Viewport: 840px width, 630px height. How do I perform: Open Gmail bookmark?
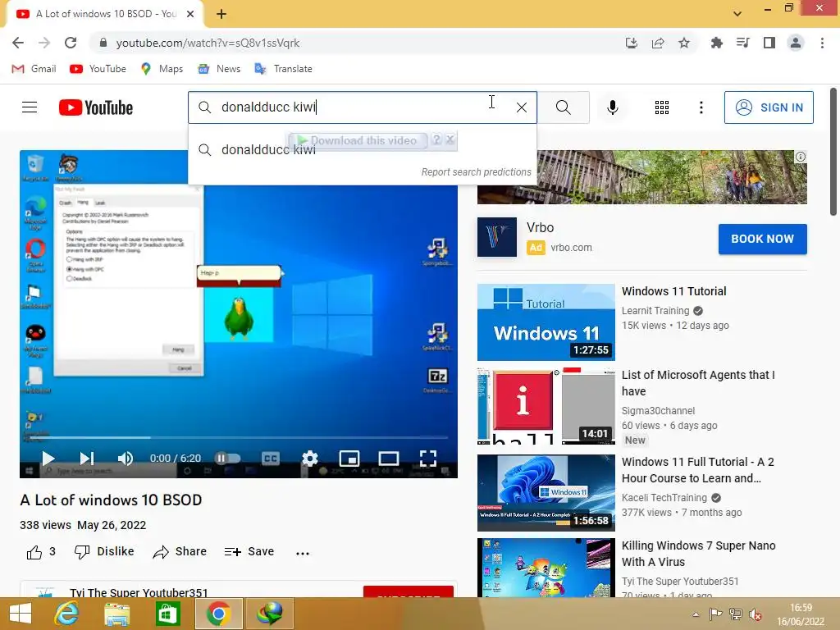[x=34, y=69]
